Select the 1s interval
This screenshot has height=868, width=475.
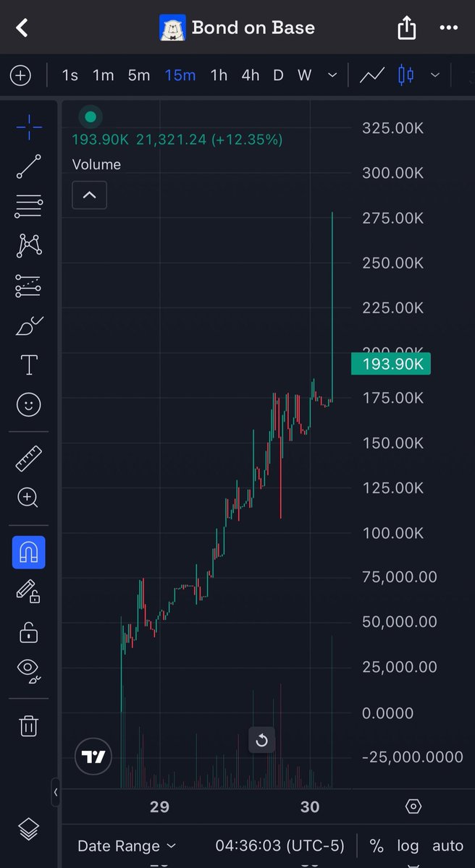point(70,75)
